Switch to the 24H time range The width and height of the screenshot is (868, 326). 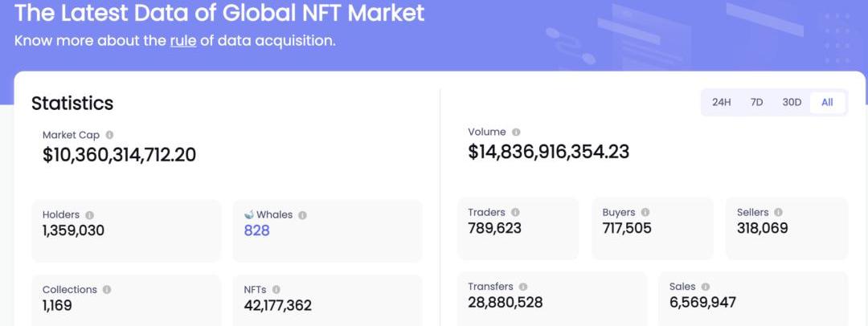pos(721,102)
